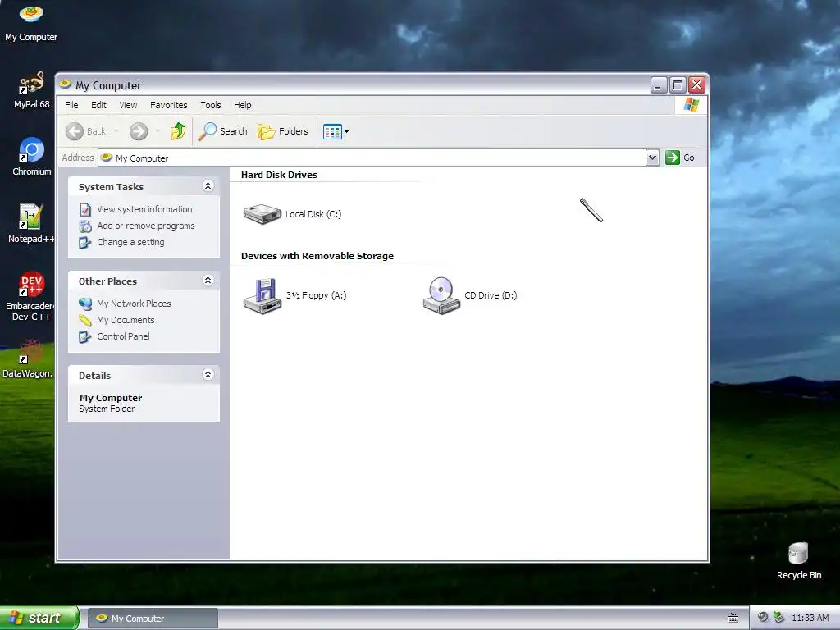Screen dimensions: 840x630
Task: Maximize the My Computer window
Action: click(x=678, y=85)
